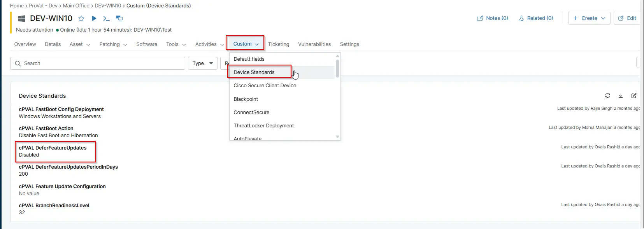Click the Main Office breadcrumb link
The width and height of the screenshot is (644, 229).
click(x=76, y=6)
